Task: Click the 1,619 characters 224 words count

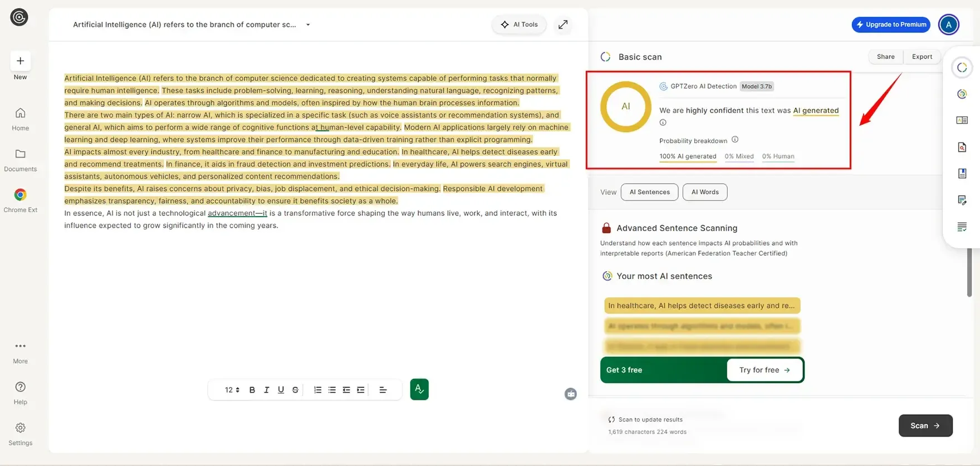Action: (647, 432)
